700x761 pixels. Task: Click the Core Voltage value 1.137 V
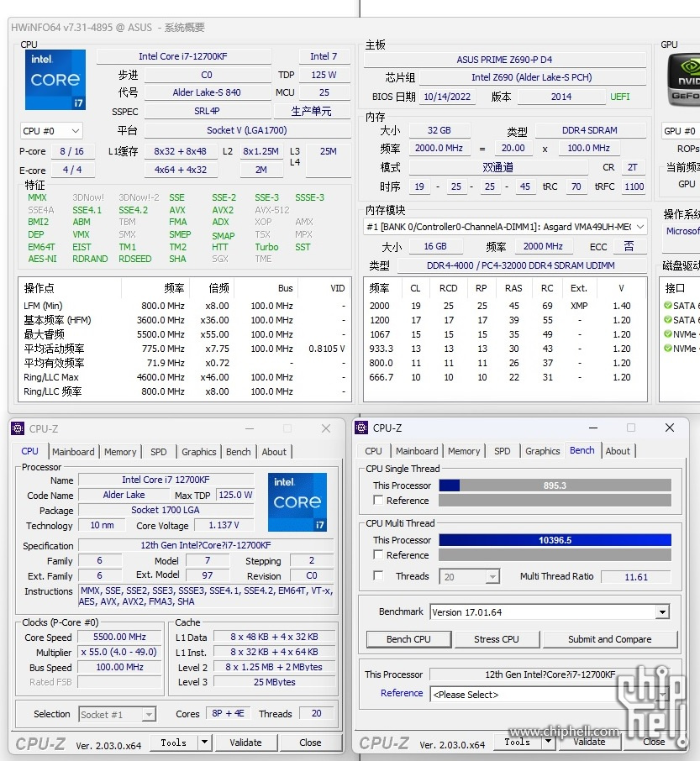click(x=224, y=525)
